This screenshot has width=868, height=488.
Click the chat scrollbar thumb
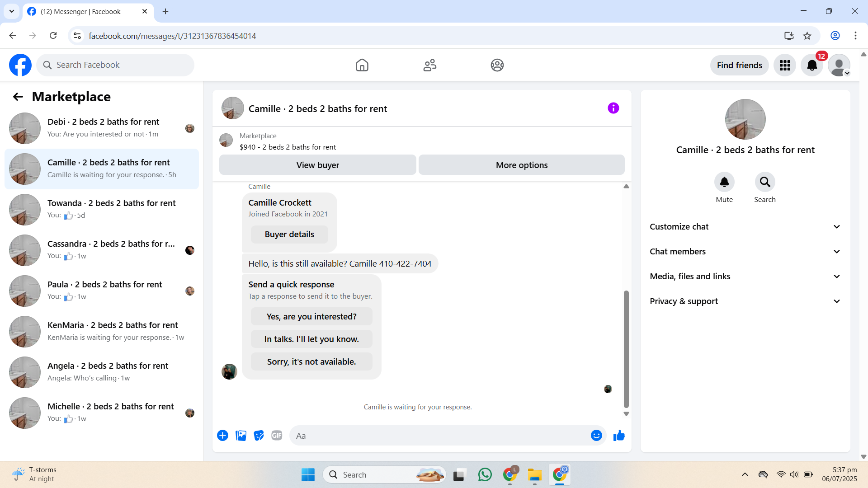(626, 349)
